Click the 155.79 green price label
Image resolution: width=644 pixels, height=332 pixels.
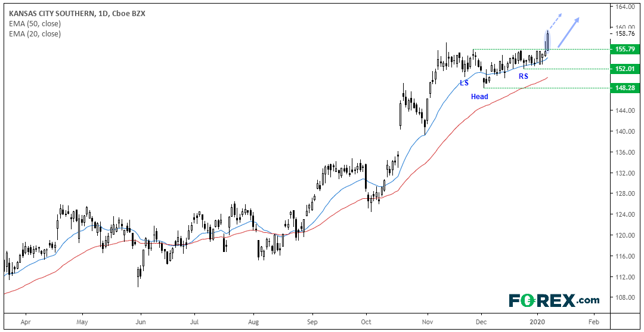(624, 49)
